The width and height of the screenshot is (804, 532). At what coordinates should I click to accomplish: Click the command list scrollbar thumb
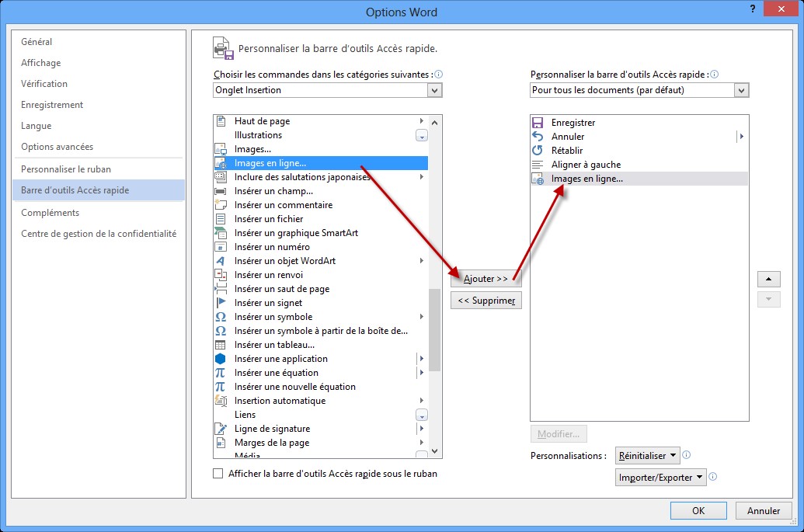click(x=435, y=329)
